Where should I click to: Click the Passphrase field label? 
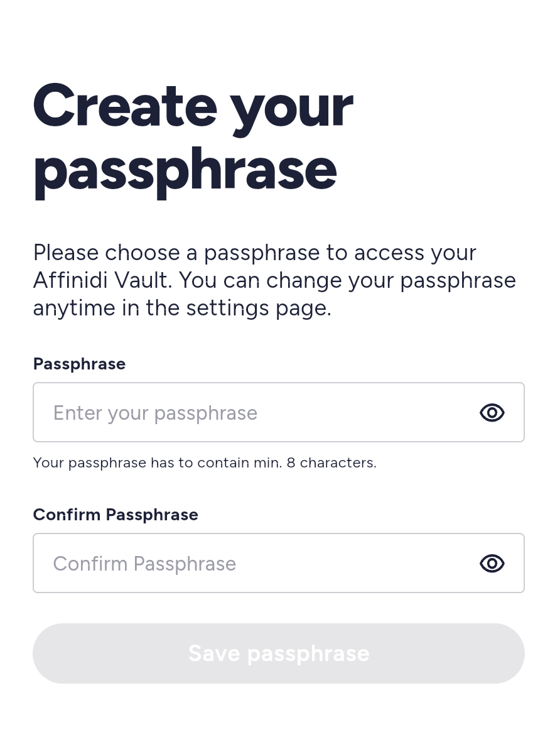tap(79, 363)
